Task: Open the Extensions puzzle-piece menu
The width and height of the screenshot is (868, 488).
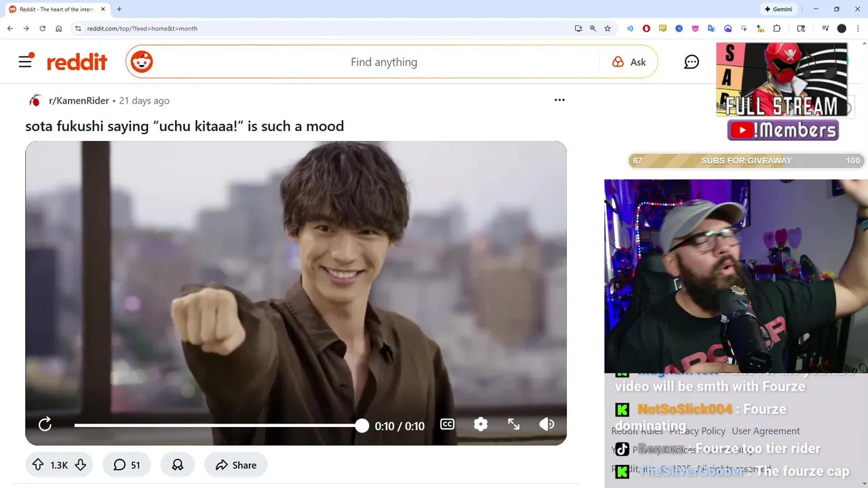Action: [777, 28]
